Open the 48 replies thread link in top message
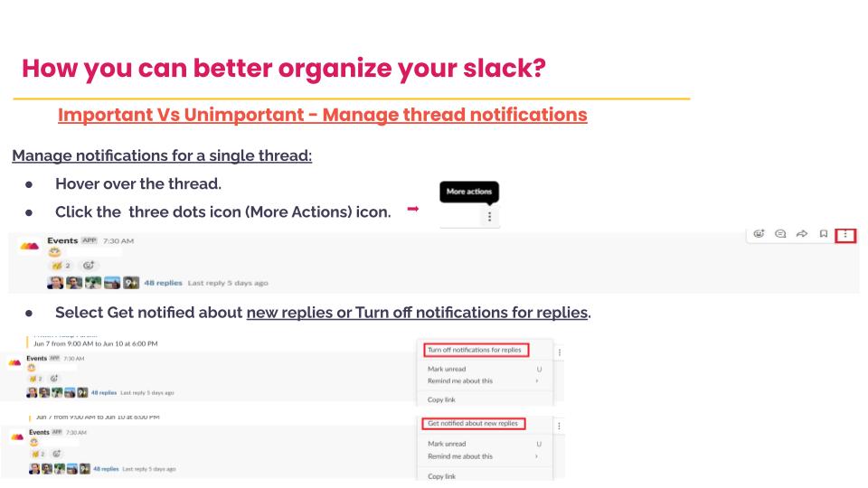This screenshot has width=868, height=488. pyautogui.click(x=163, y=283)
